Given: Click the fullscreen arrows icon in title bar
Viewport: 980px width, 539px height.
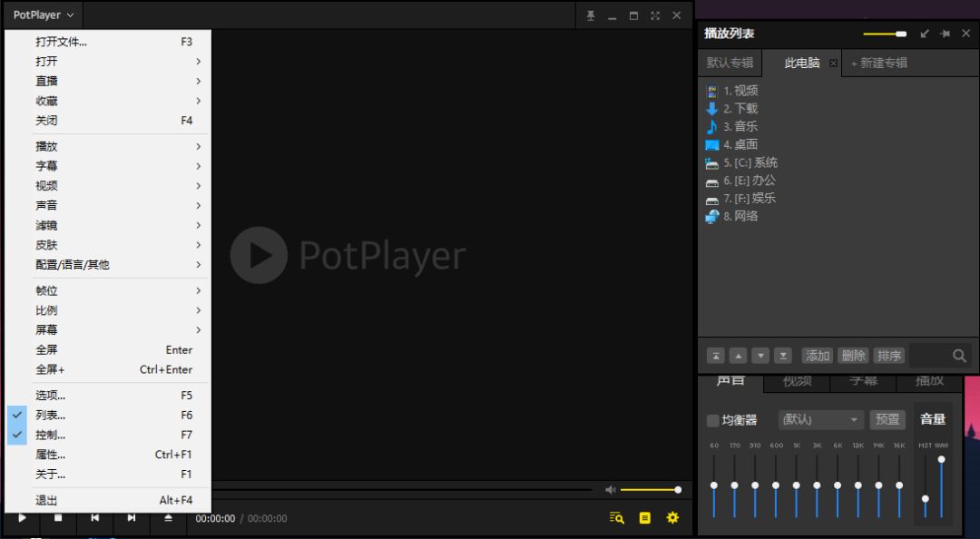Looking at the screenshot, I should (655, 15).
